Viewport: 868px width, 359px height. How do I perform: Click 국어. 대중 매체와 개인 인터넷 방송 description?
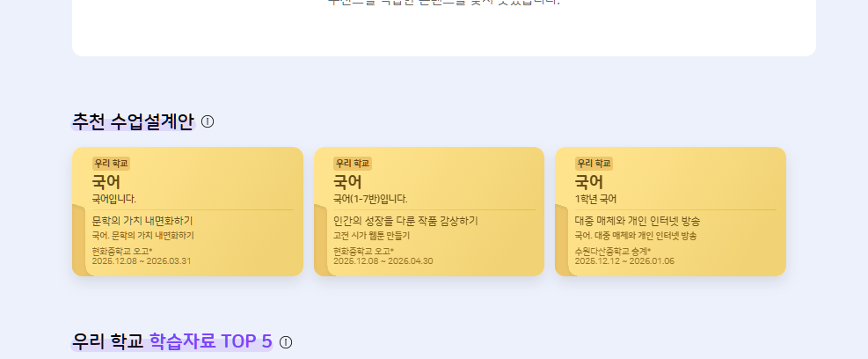(635, 236)
